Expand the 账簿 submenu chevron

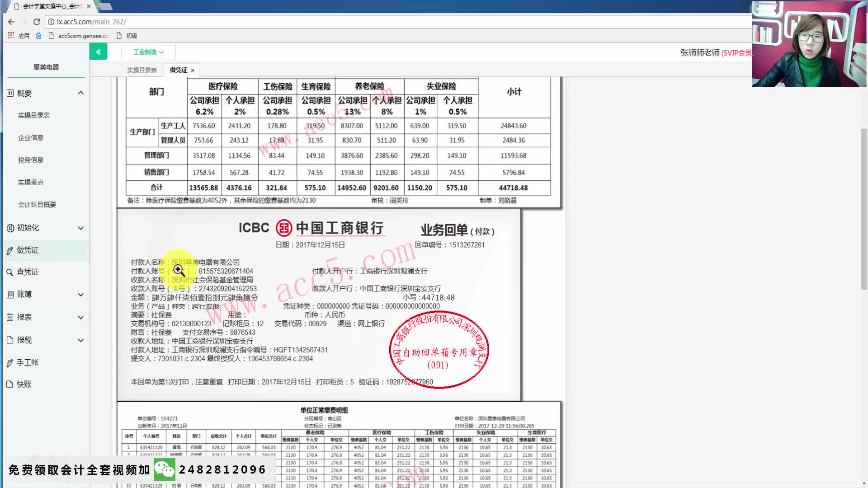click(81, 294)
